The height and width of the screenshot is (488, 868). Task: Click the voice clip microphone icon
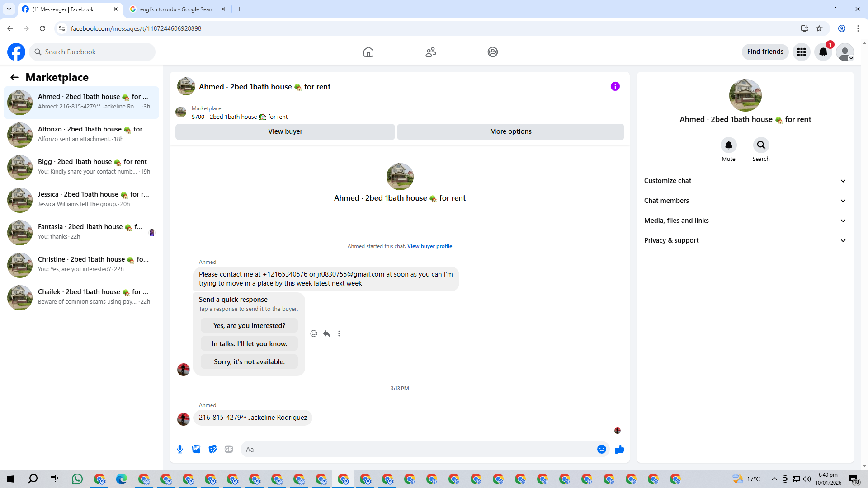[x=180, y=449]
